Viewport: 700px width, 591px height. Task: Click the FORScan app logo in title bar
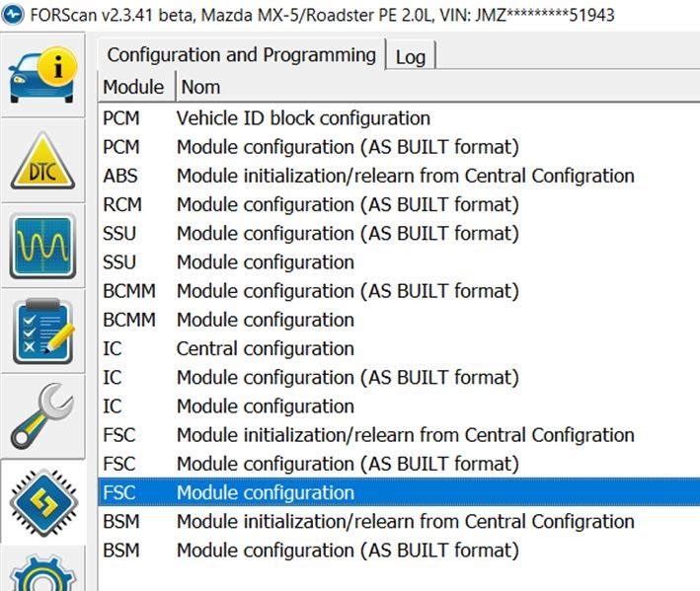13,15
